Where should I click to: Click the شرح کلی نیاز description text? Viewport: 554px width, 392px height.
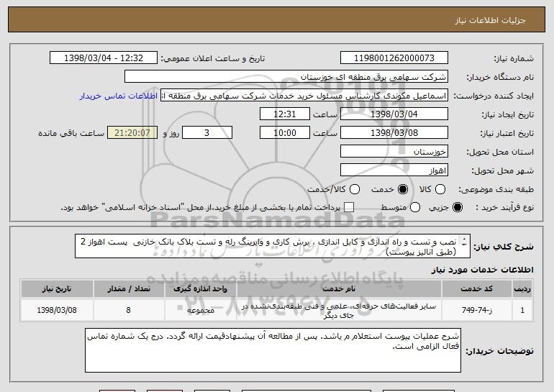[273, 245]
